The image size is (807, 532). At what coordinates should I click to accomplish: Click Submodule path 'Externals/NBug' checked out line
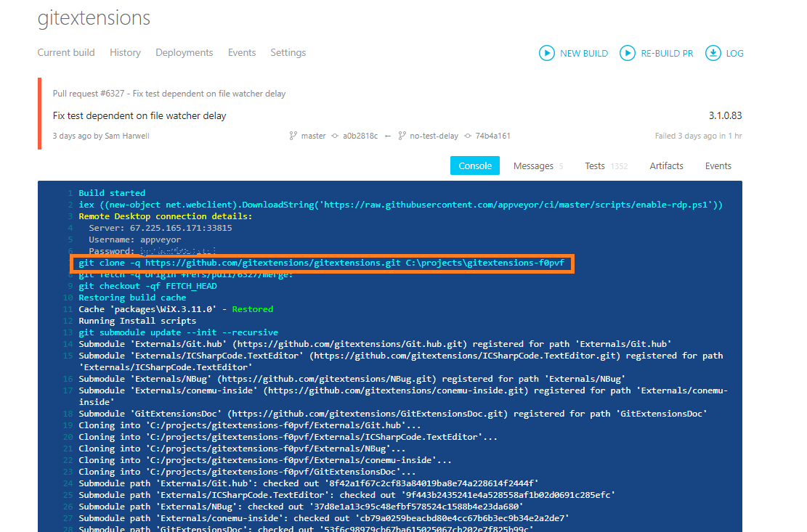click(301, 507)
